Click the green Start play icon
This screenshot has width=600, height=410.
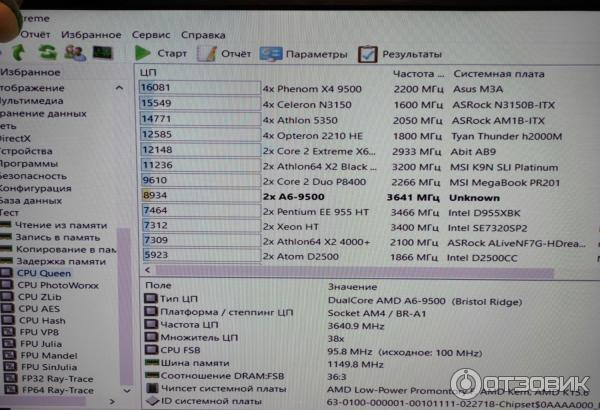(x=143, y=53)
